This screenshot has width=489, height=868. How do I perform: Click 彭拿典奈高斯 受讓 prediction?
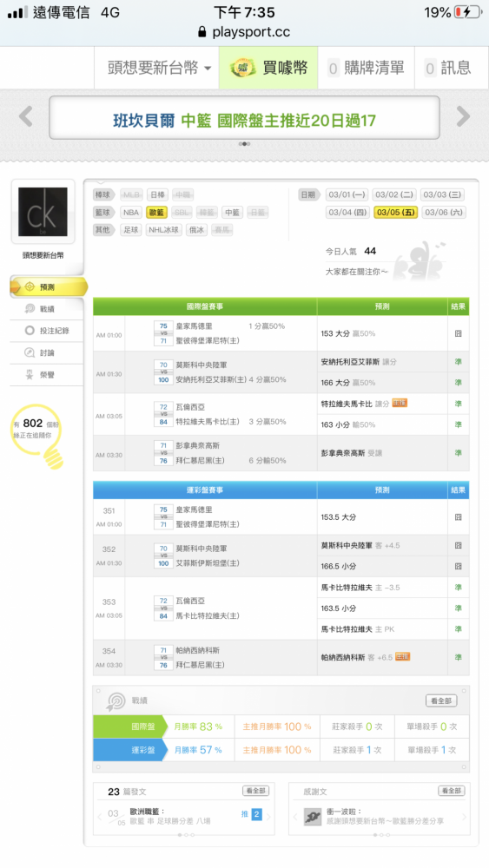click(352, 453)
